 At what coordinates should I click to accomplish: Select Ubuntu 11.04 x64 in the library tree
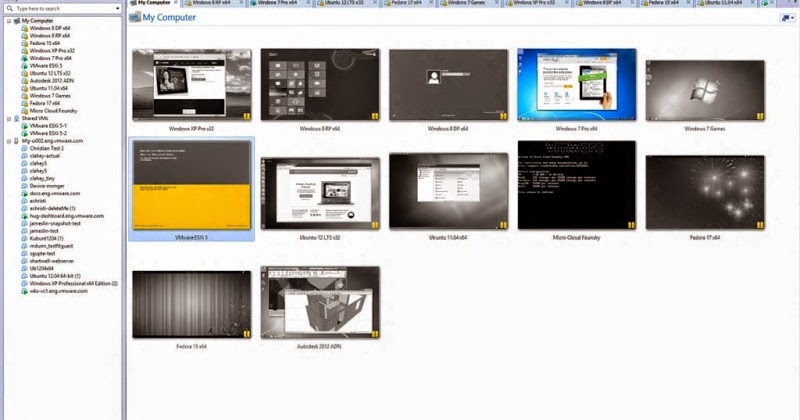[48, 88]
